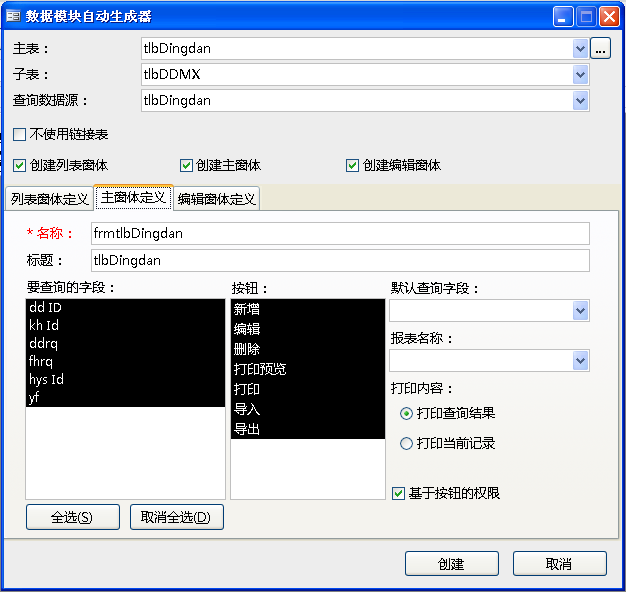The height and width of the screenshot is (592, 626).
Task: Select 删除 in the 按钮 list
Action: [308, 349]
